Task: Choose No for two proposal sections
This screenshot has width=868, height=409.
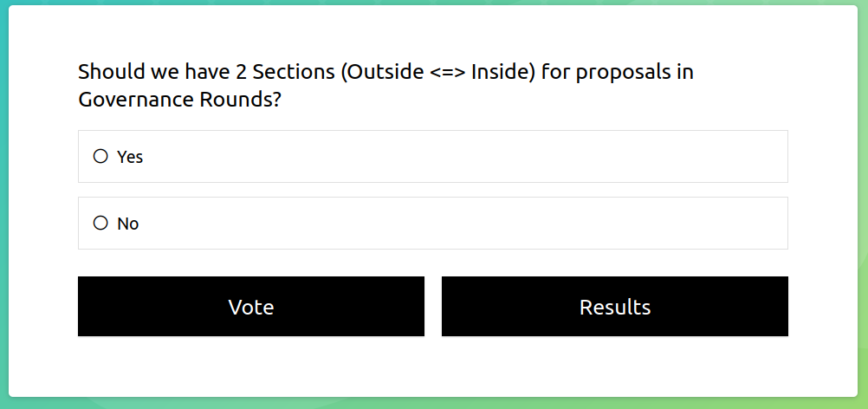Action: pyautogui.click(x=100, y=224)
